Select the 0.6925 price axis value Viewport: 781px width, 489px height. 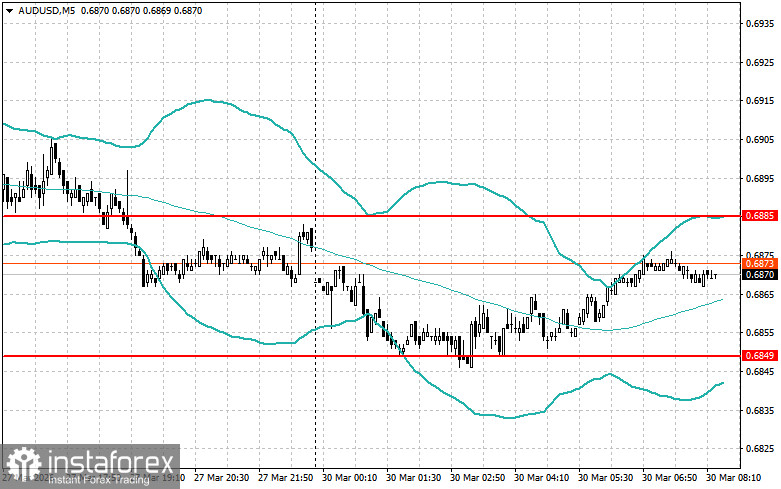click(760, 62)
